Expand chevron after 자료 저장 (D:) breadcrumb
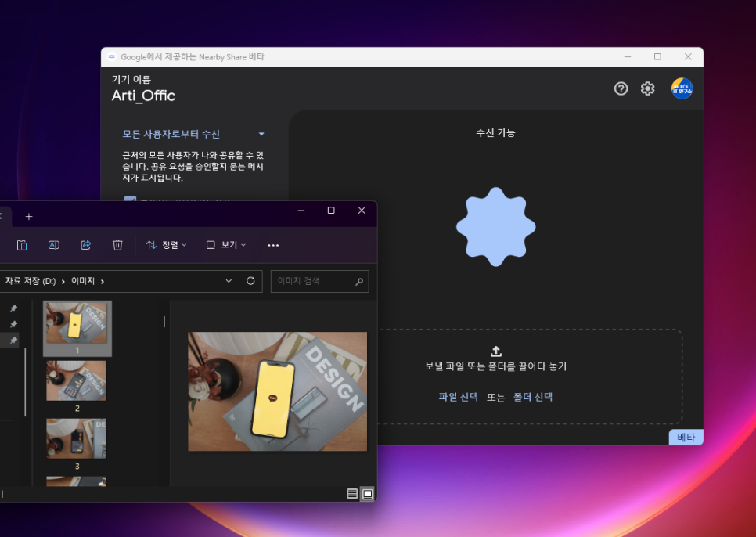Screen dimensions: 756x537 point(63,282)
